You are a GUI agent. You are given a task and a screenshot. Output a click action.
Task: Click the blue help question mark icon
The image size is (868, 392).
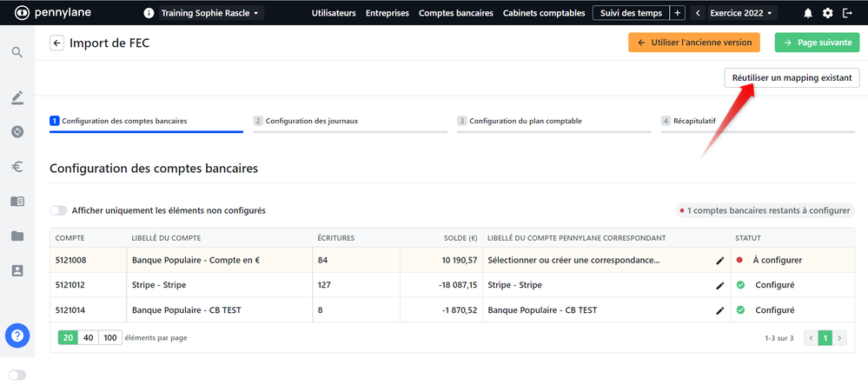coord(17,335)
